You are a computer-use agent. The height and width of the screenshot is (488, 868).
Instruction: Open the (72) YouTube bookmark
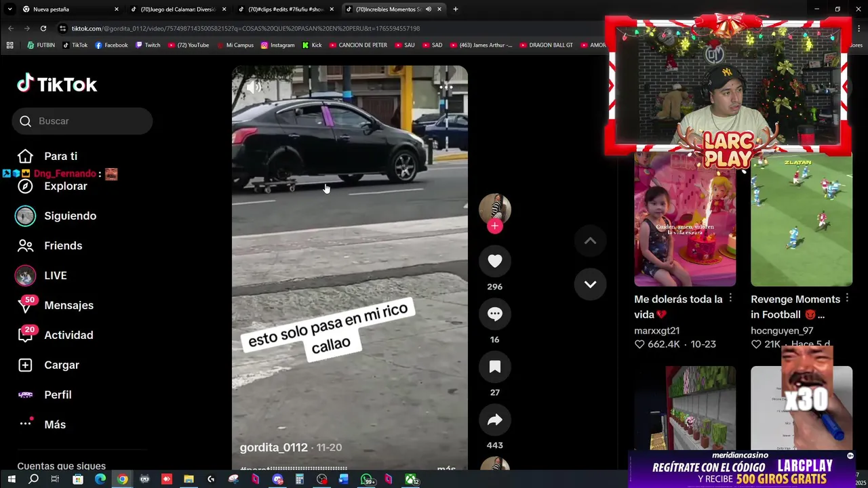(x=188, y=45)
